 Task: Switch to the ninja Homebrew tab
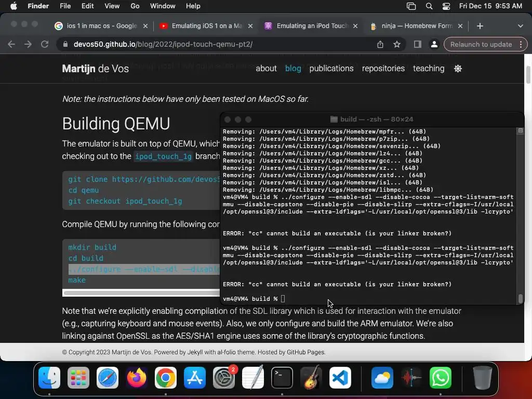coord(416,26)
